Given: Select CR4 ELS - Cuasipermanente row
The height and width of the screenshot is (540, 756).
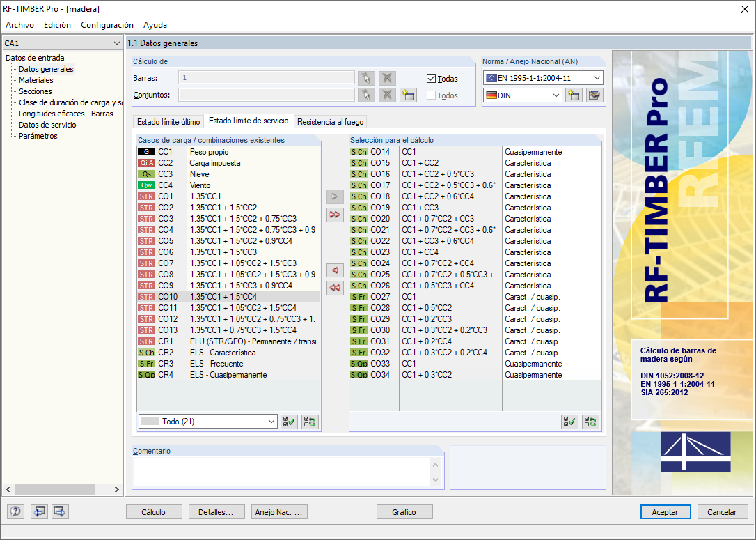Looking at the screenshot, I should pyautogui.click(x=228, y=375).
